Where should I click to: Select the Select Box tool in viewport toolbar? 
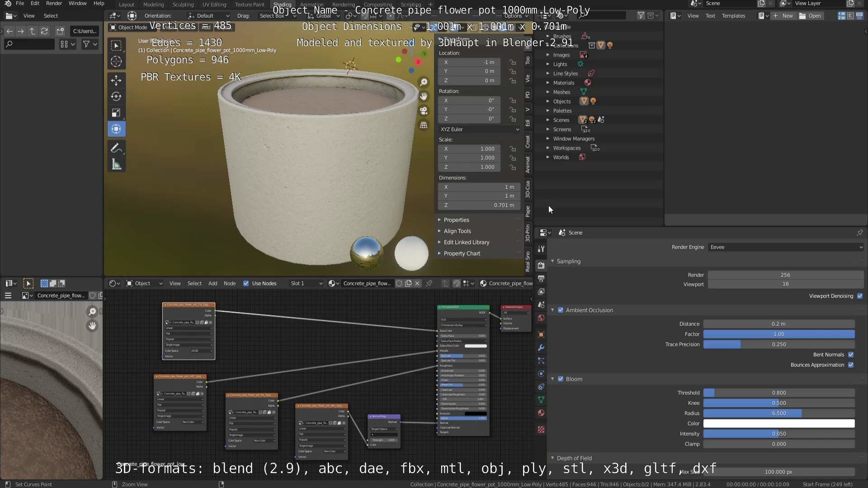116,45
